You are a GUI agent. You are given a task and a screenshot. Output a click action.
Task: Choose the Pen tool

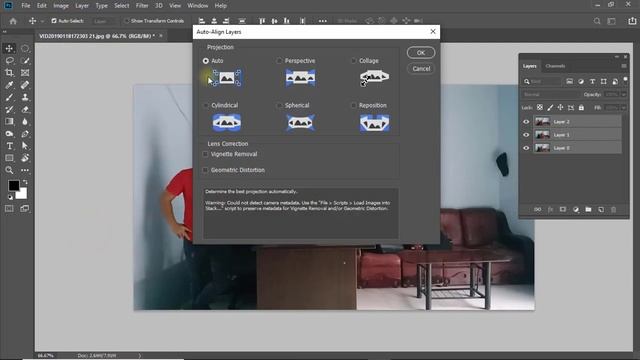(25, 134)
